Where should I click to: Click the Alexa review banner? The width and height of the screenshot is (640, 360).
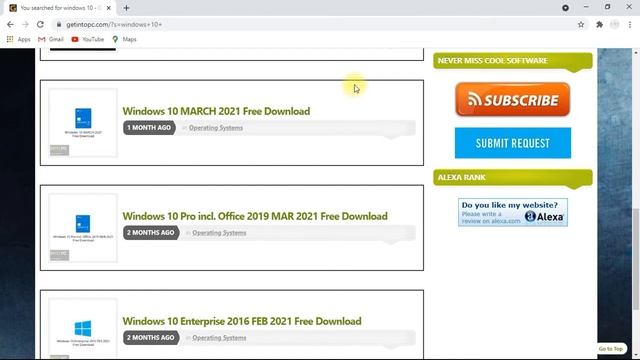point(513,212)
